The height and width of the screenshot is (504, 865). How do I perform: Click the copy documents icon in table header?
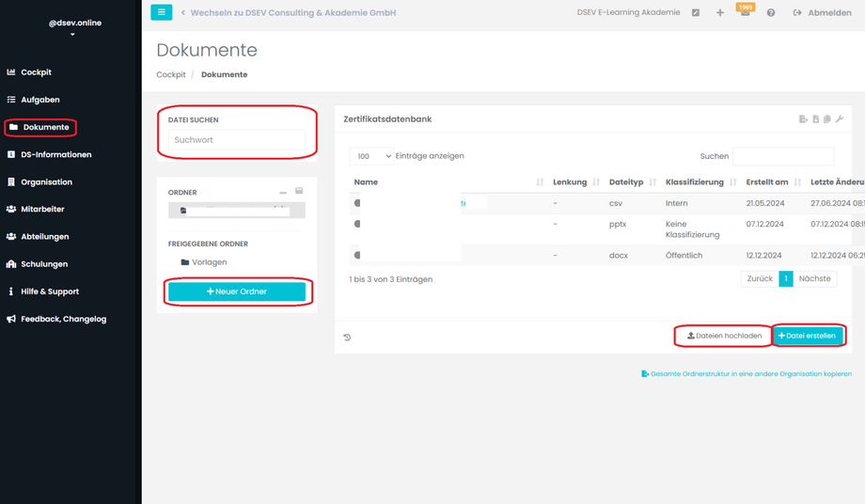click(826, 119)
